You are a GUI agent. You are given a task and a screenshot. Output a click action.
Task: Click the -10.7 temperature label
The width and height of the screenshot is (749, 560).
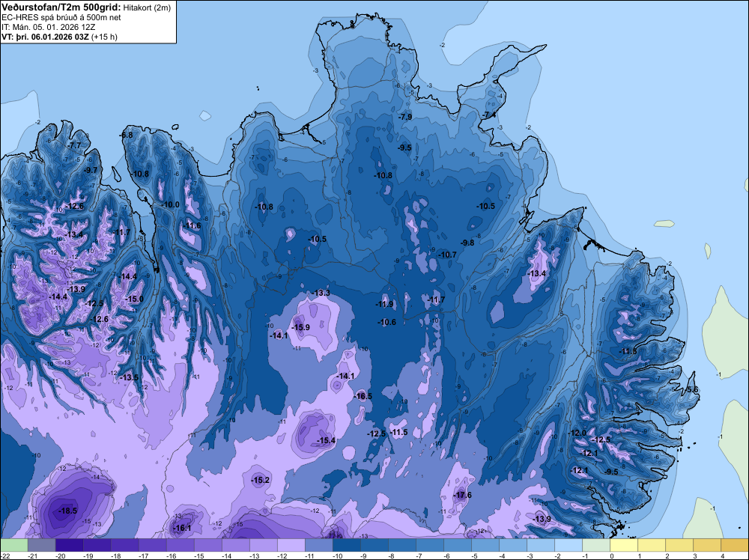coord(448,255)
